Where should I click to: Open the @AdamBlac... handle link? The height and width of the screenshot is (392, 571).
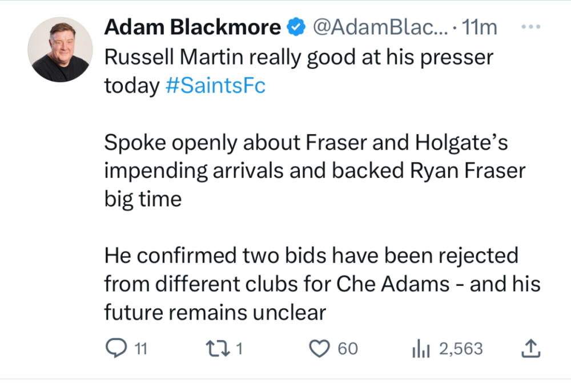point(377,27)
